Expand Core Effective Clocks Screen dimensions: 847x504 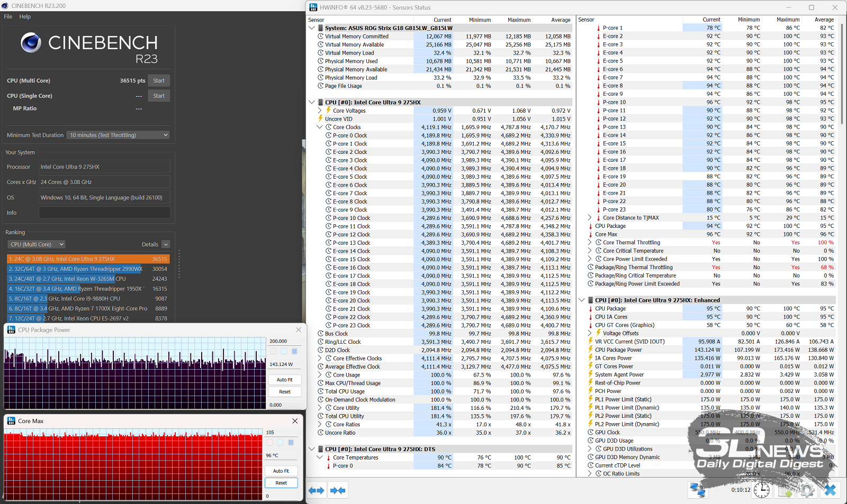click(x=320, y=359)
